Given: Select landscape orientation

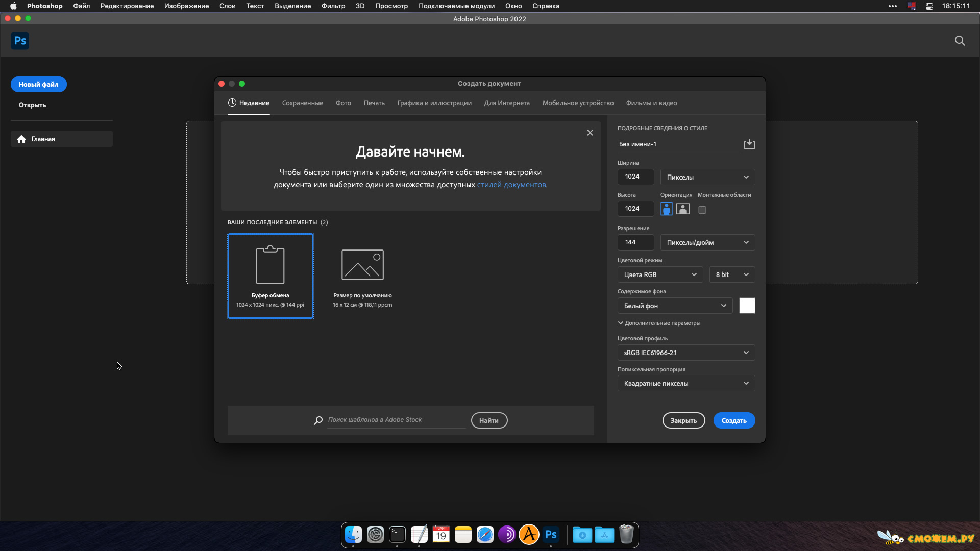Looking at the screenshot, I should (683, 209).
